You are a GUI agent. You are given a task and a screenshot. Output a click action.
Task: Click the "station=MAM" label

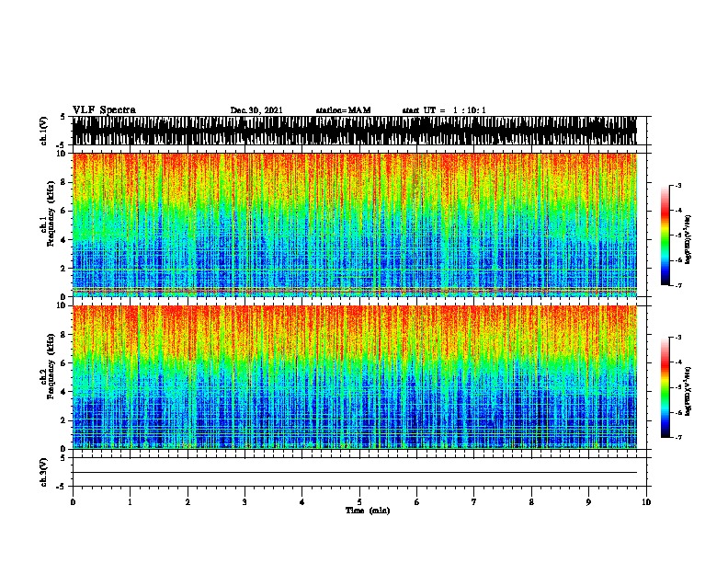point(343,110)
